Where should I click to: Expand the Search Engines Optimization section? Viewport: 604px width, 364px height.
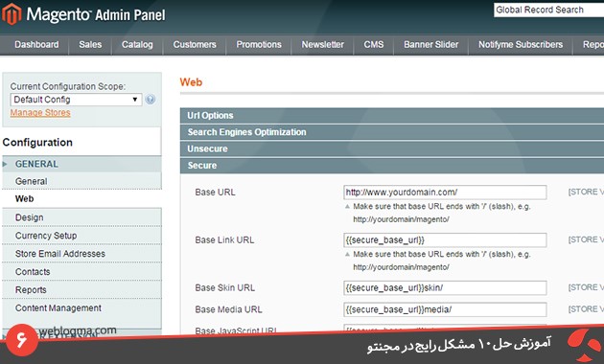(x=392, y=132)
